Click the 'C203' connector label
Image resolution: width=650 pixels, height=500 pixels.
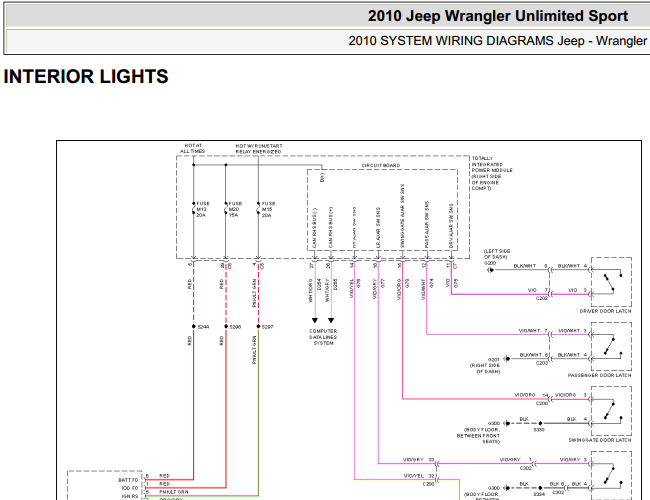(x=542, y=363)
